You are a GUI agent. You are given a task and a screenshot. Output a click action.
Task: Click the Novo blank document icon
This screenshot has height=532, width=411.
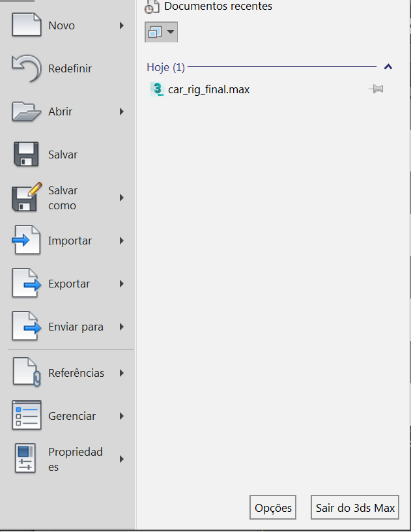[26, 26]
